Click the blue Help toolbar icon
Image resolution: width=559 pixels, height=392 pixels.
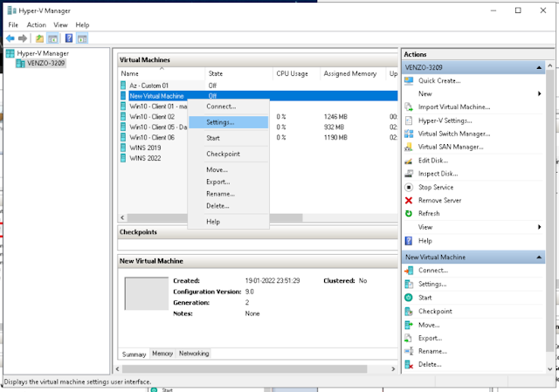point(69,38)
